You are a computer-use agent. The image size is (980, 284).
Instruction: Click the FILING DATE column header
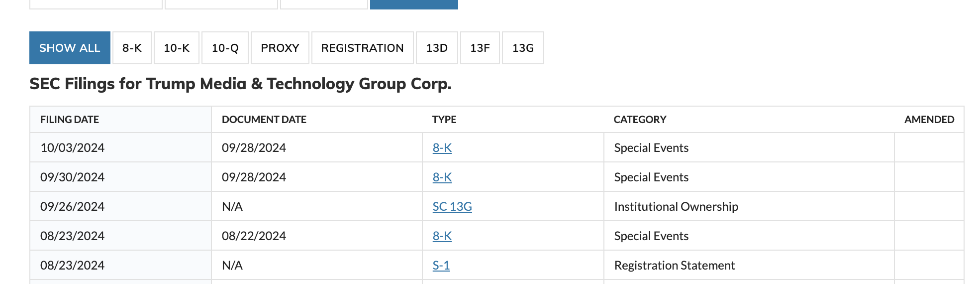[70, 120]
